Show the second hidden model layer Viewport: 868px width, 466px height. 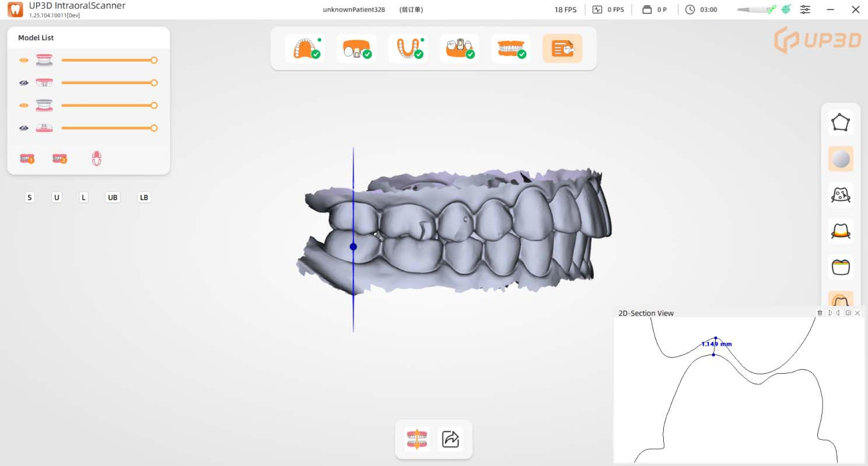click(24, 83)
